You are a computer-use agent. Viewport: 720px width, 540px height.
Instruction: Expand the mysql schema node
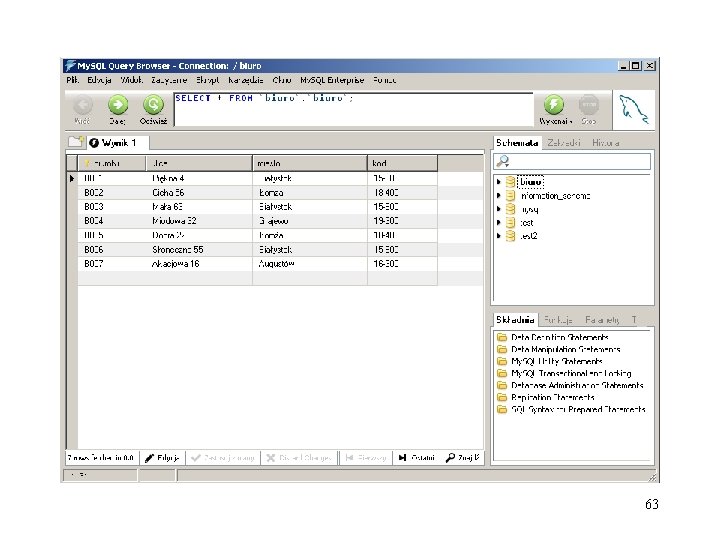pos(499,209)
